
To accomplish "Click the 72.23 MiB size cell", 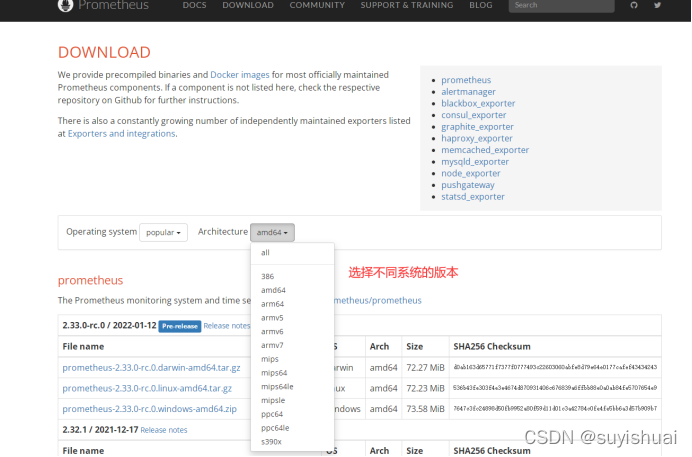I will (425, 389).
